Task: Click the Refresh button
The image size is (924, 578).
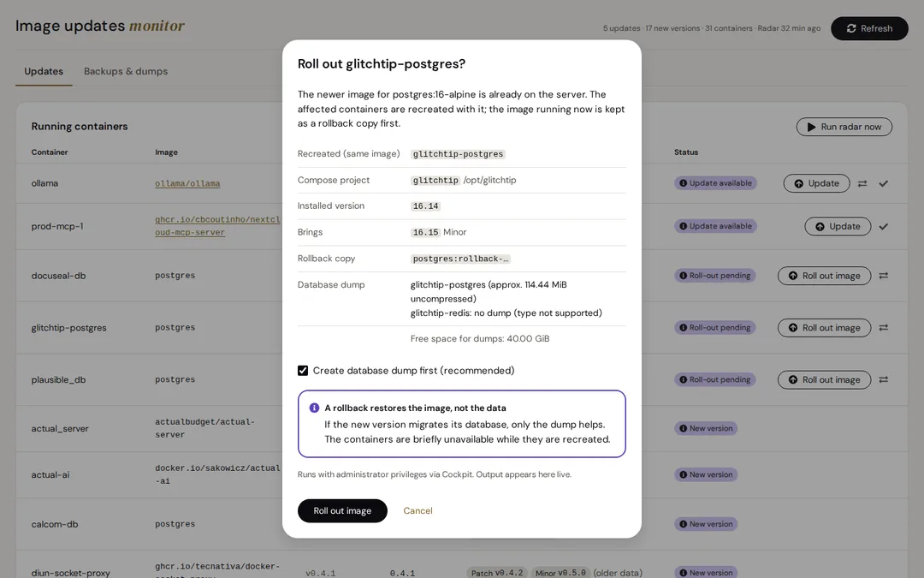Action: click(x=869, y=28)
